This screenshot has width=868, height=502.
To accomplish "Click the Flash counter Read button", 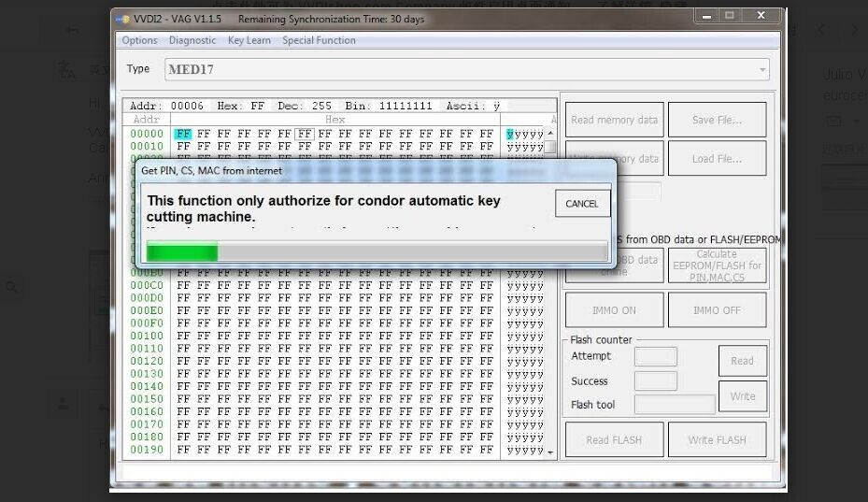I will coord(743,361).
